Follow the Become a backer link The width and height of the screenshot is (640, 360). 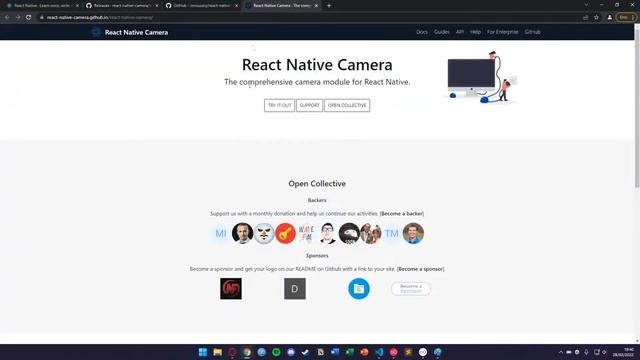(402, 213)
